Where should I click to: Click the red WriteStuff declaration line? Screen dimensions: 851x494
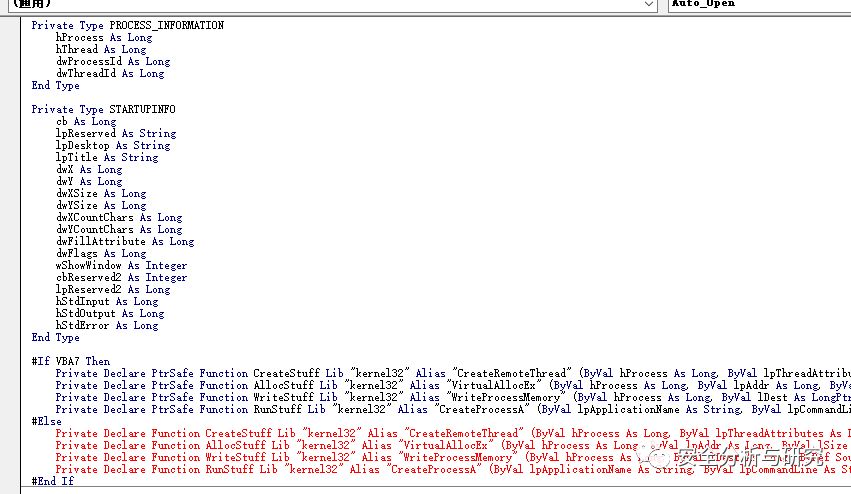453,457
